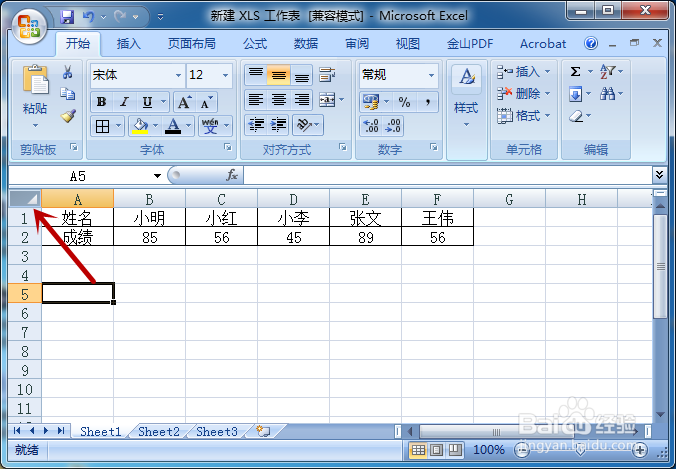Screen dimensions: 676x469
Task: Open Excel help question mark
Action: (x=591, y=43)
